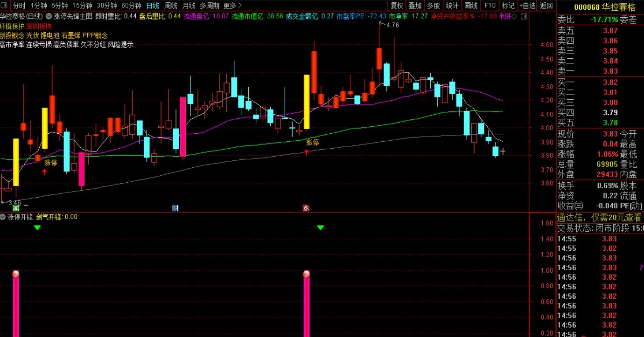Toggle the 叠加 overlay mode
Image resolution: width=644 pixels, height=337 pixels.
click(415, 6)
